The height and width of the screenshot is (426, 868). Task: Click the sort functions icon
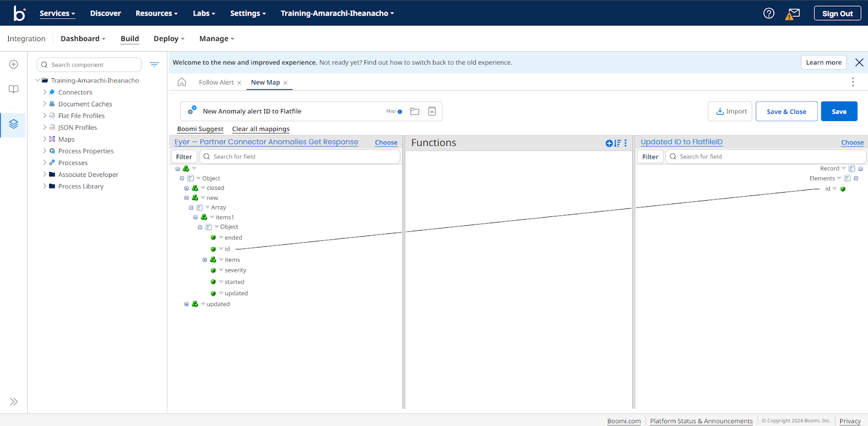click(617, 143)
